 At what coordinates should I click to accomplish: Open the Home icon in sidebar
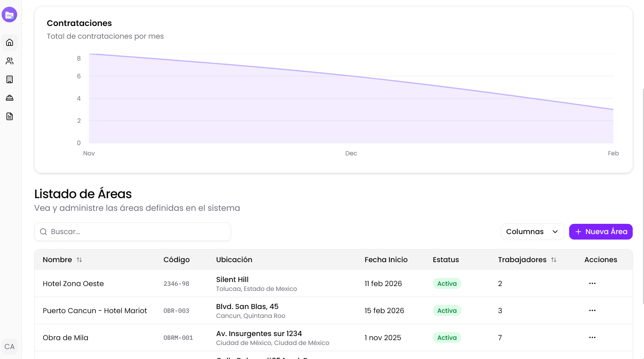click(10, 42)
